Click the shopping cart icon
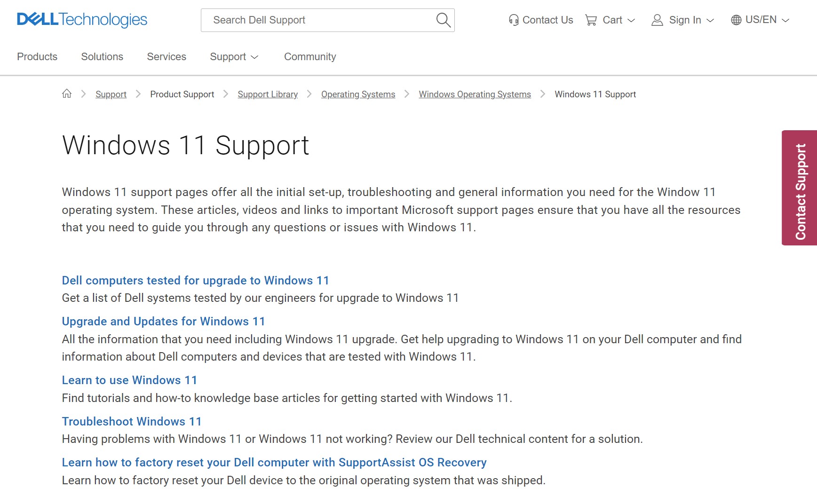 click(x=591, y=20)
